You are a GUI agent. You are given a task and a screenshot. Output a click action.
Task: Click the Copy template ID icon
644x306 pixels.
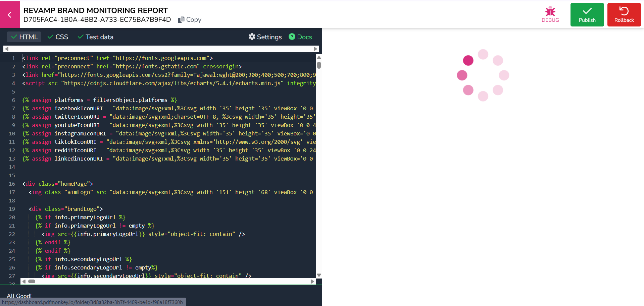[181, 19]
